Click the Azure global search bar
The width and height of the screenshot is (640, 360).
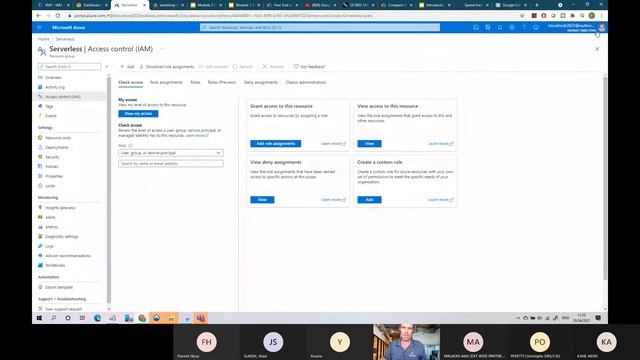pos(320,27)
